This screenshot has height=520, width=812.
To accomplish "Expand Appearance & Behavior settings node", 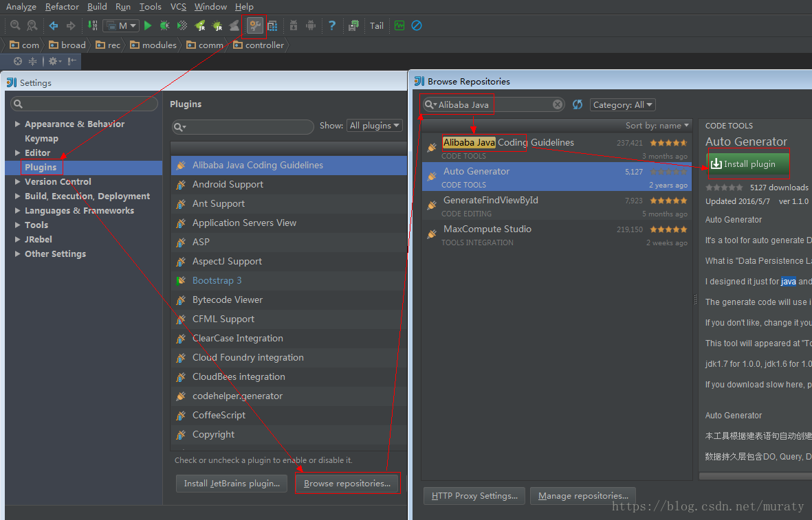I will point(17,124).
